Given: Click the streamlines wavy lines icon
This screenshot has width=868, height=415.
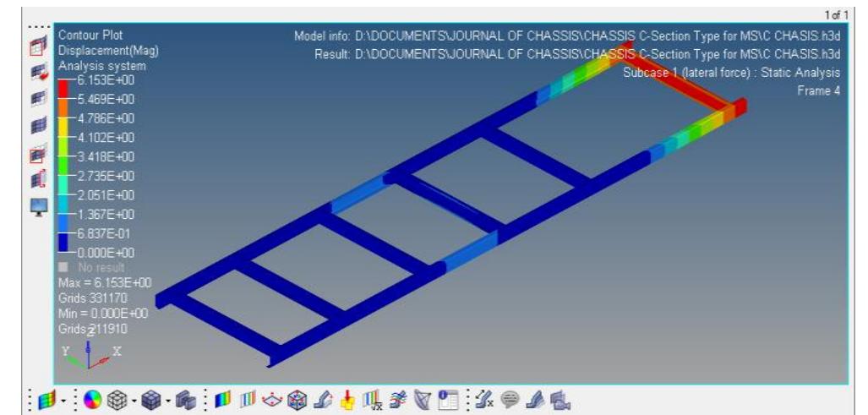Looking at the screenshot, I should pos(396,400).
